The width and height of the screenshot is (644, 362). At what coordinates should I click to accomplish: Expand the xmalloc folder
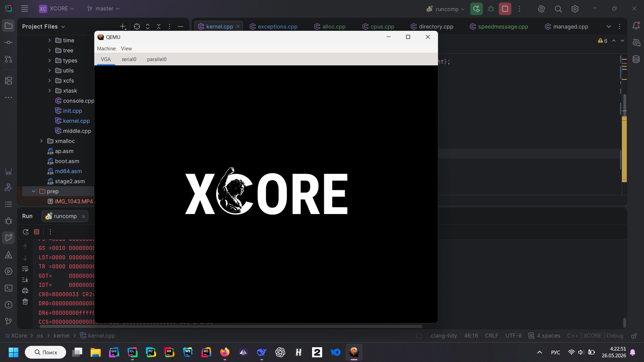[x=42, y=141]
